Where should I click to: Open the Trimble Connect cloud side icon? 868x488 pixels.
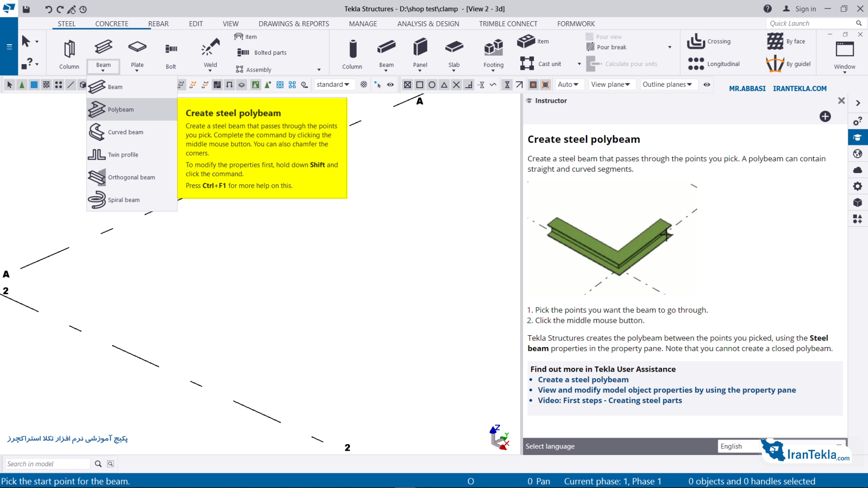point(858,170)
